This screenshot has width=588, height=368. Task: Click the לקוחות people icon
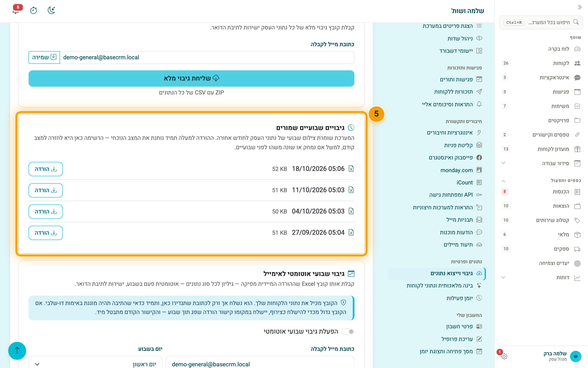click(577, 63)
